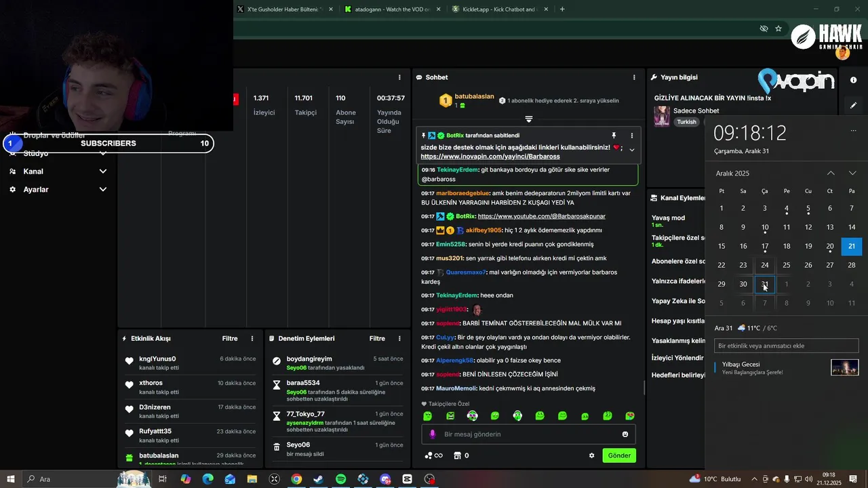Pick the heart-eyes emote at row end
The image size is (868, 488).
(630, 415)
